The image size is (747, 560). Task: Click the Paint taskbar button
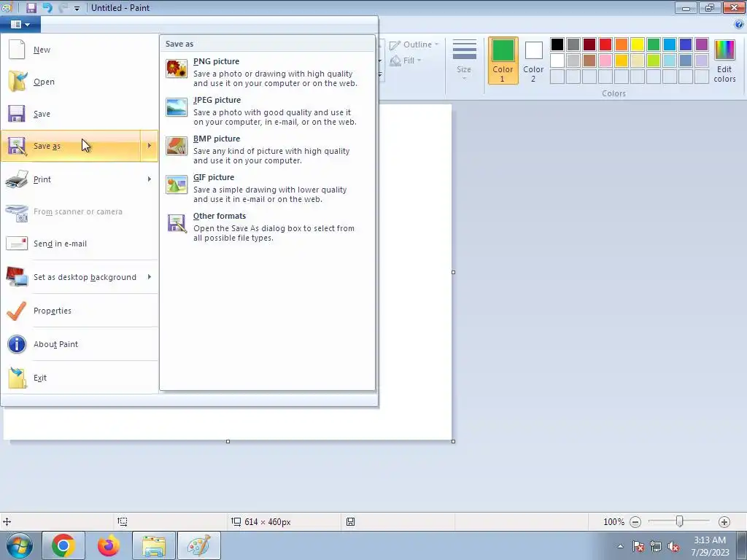pos(198,545)
